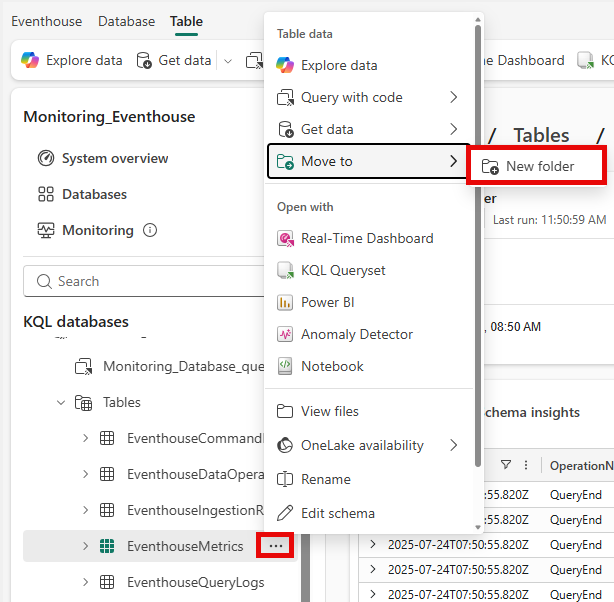Click Tables in the breadcrumb path

(541, 136)
